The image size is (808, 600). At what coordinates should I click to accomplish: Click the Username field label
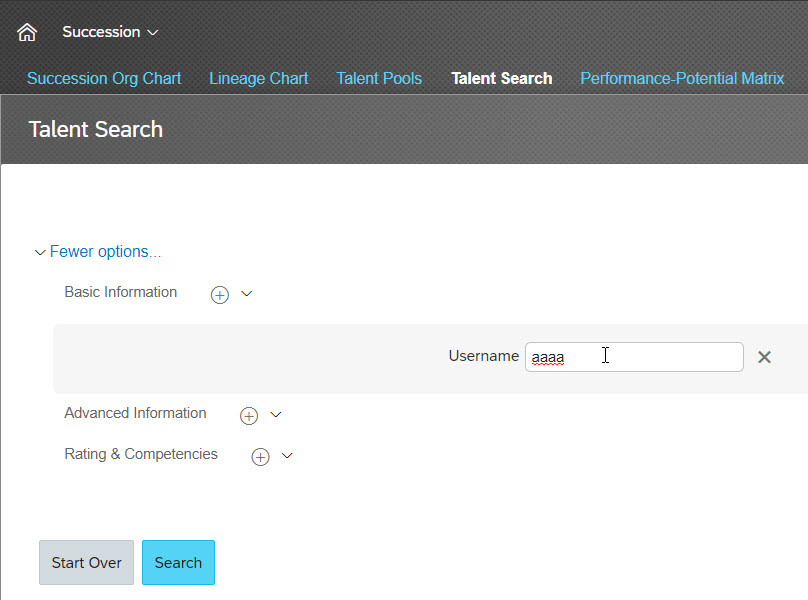(x=484, y=356)
